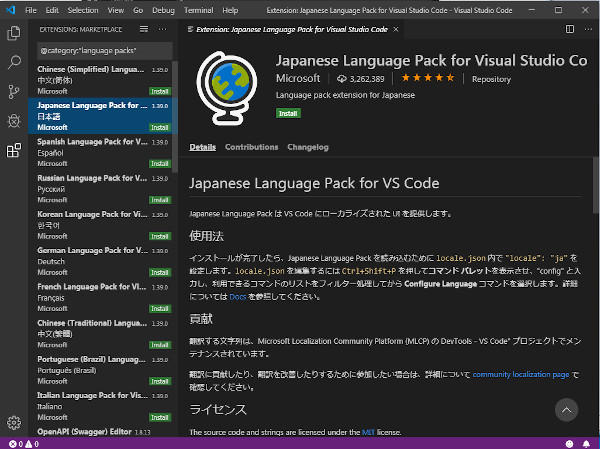
Task: Open the Go menu
Action: 138,10
